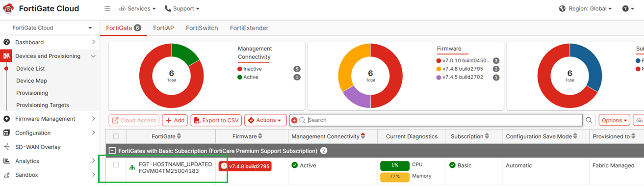This screenshot has width=644, height=187.
Task: Click the Add button
Action: 175,120
